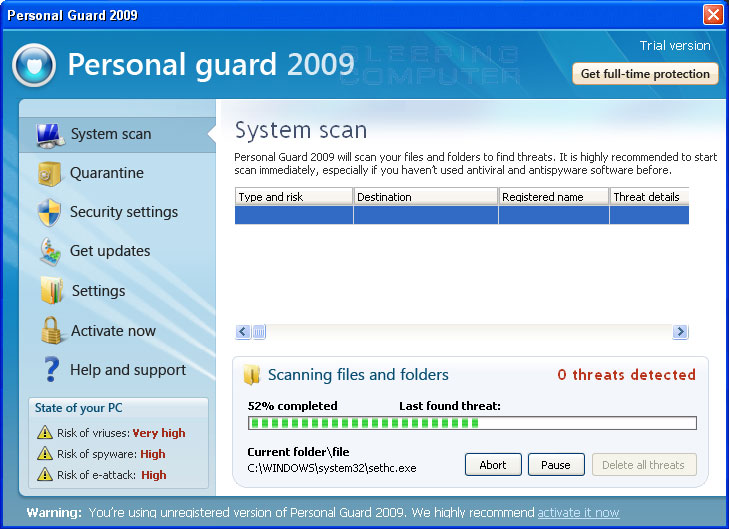Select the Quarantine menu item
Screen dimensions: 729x529
[x=106, y=173]
